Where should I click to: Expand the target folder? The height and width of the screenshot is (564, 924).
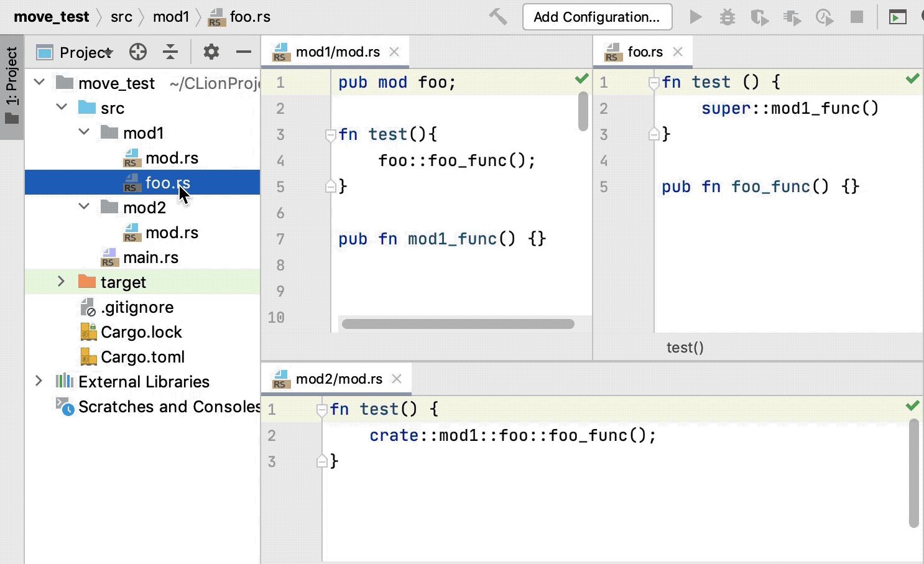(x=61, y=281)
